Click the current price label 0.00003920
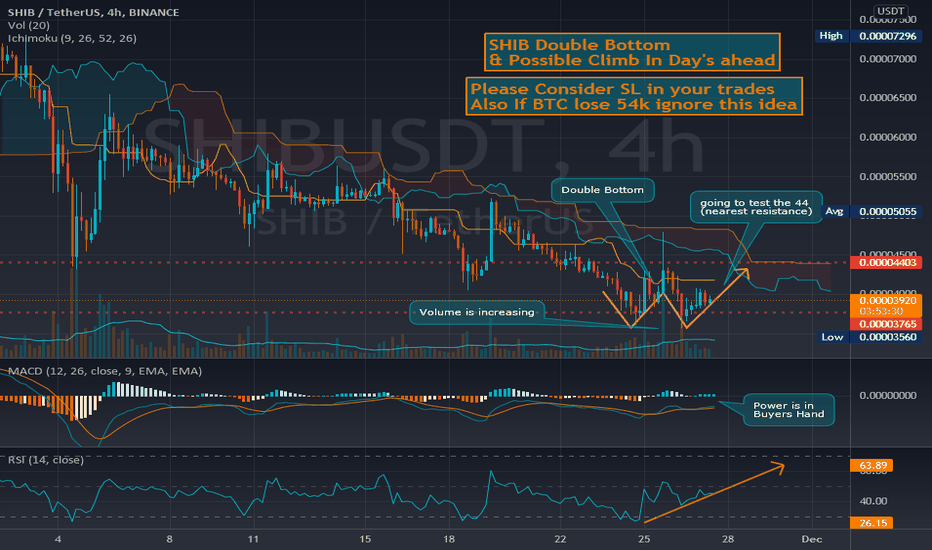The height and width of the screenshot is (550, 932). (887, 300)
